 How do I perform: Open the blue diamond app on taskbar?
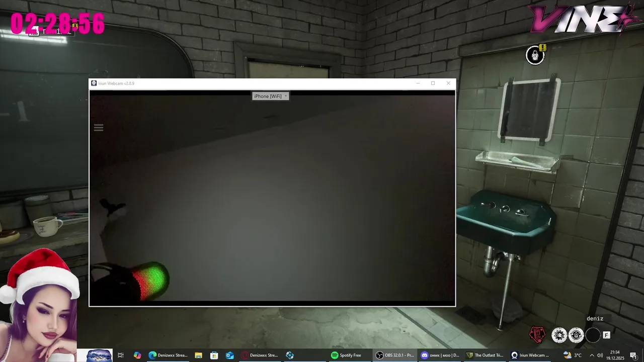click(290, 355)
